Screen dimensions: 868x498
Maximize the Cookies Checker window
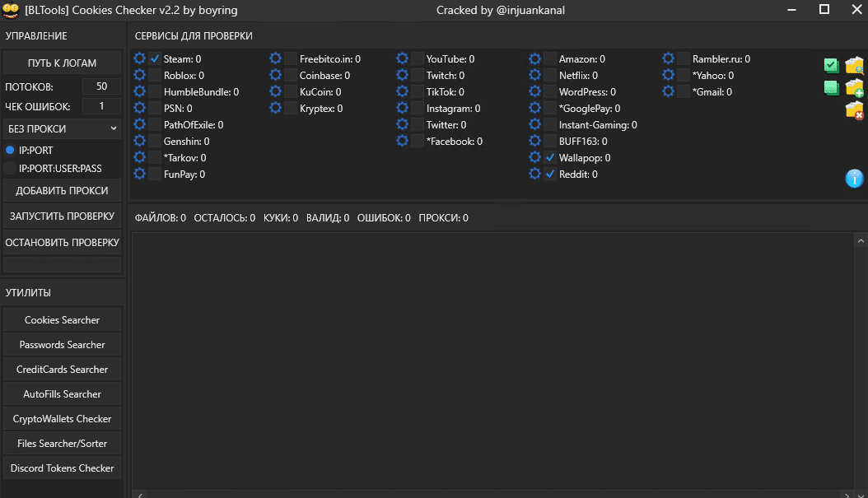pyautogui.click(x=824, y=9)
